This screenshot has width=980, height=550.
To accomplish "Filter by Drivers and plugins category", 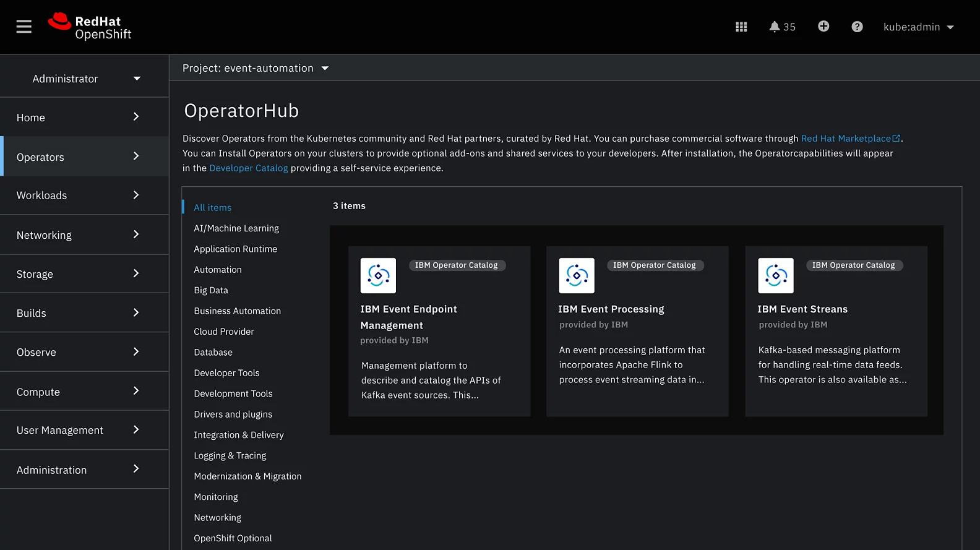I will pos(233,415).
